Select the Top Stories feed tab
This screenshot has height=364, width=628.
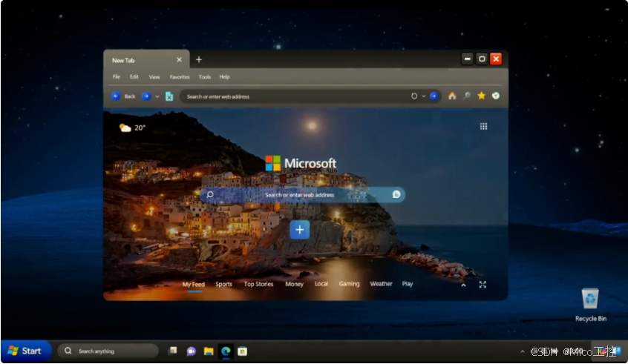click(x=259, y=284)
